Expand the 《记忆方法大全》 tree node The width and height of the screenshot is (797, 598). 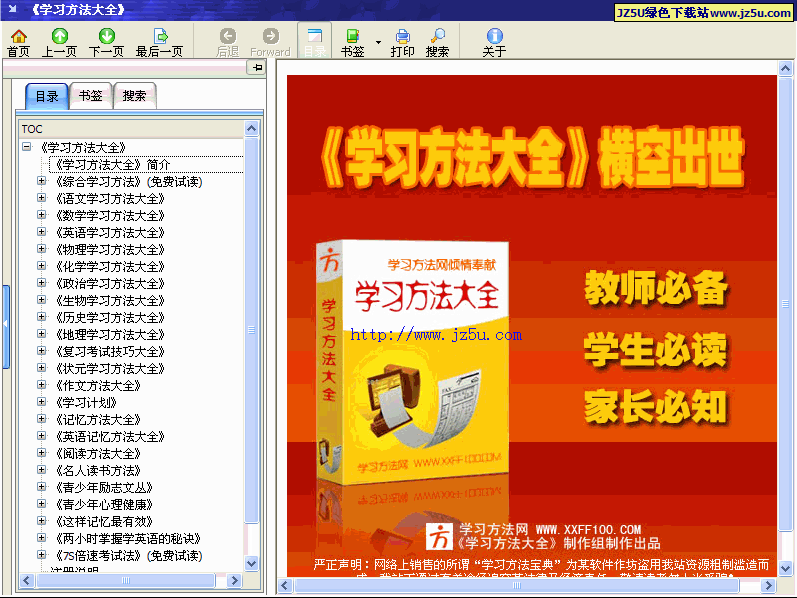[x=42, y=419]
